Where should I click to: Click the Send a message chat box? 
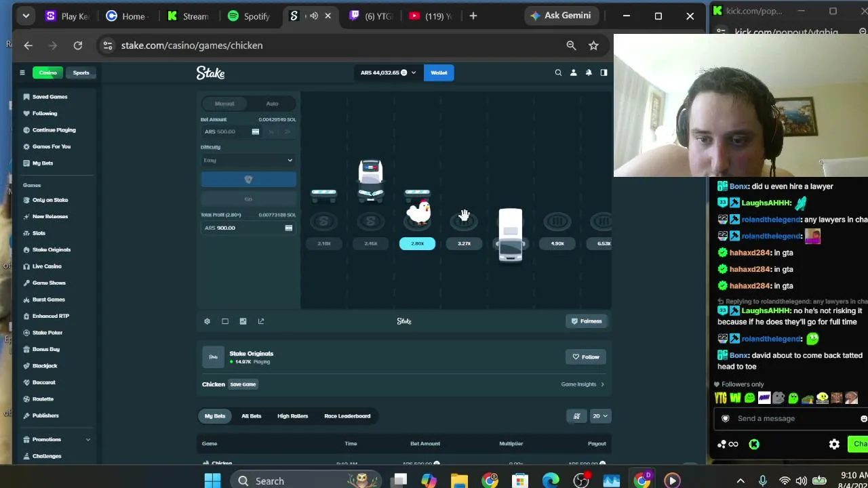(x=791, y=418)
